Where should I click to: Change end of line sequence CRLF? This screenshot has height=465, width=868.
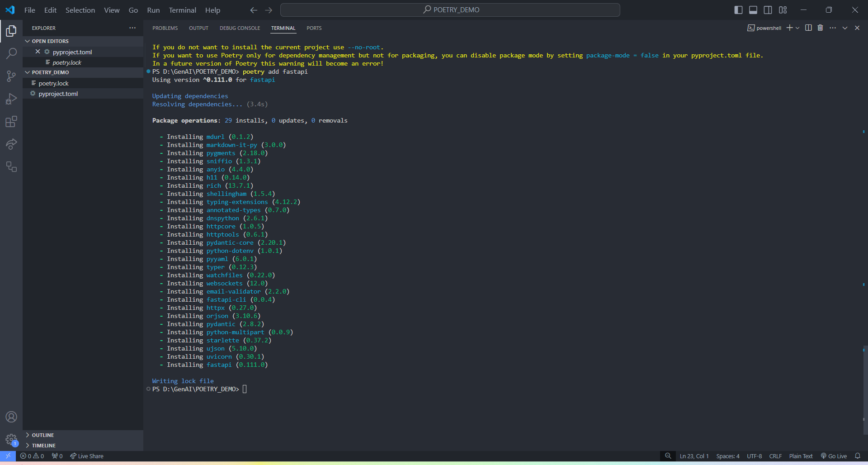775,456
